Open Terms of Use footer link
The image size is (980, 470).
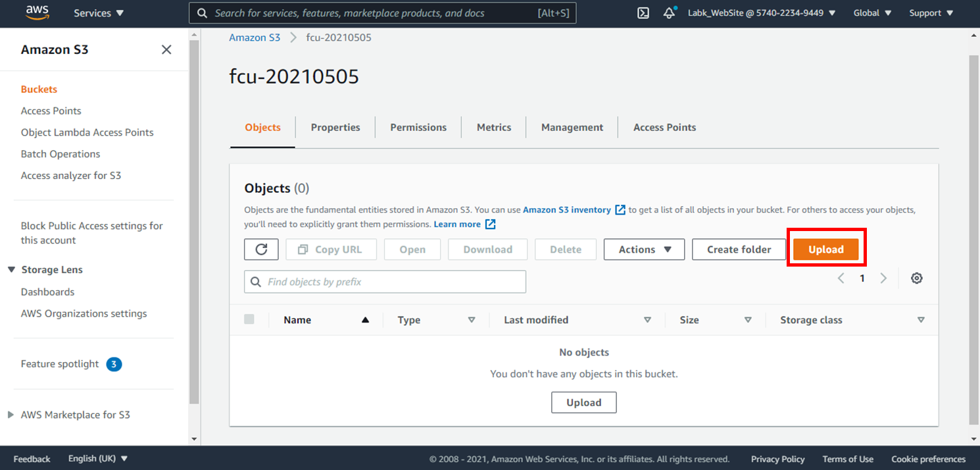point(848,459)
